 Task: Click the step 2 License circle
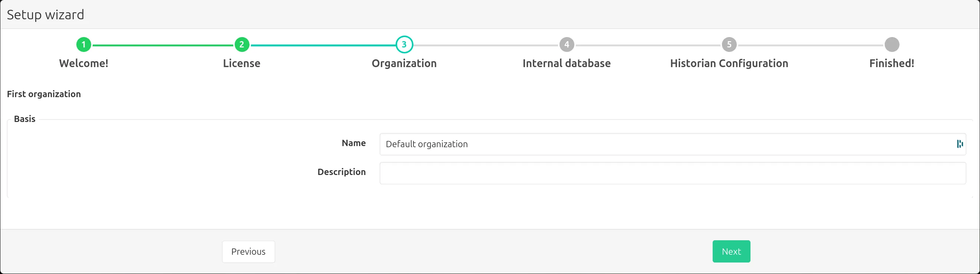point(242,44)
